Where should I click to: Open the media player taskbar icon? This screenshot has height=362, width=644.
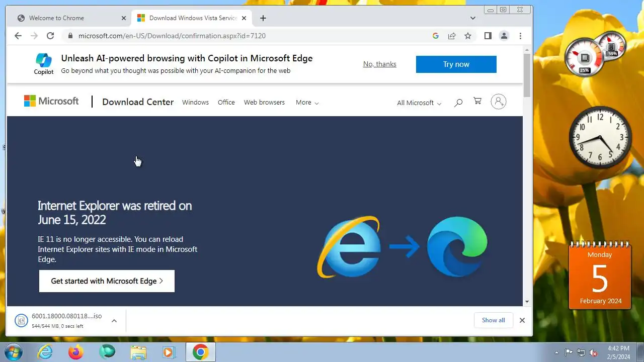click(x=169, y=352)
